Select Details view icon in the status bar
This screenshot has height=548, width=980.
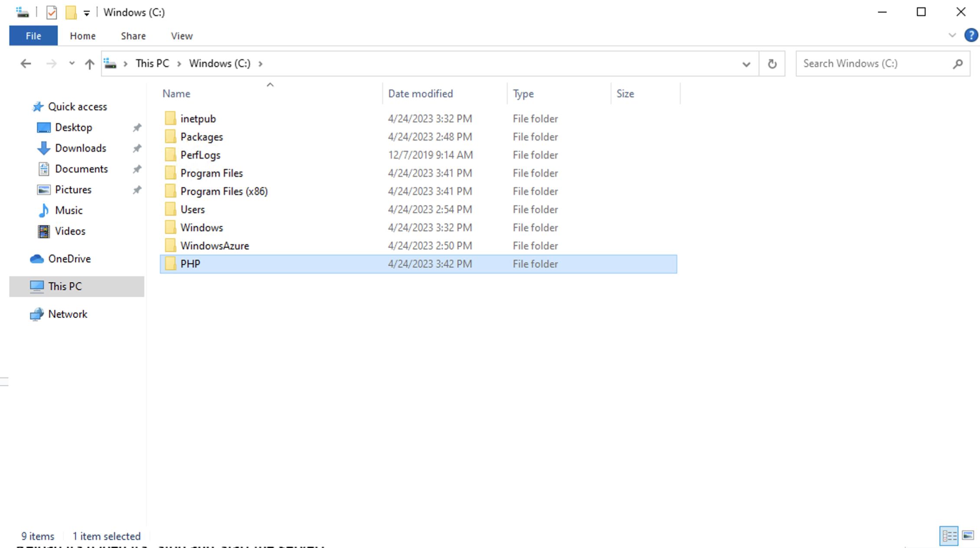tap(949, 536)
